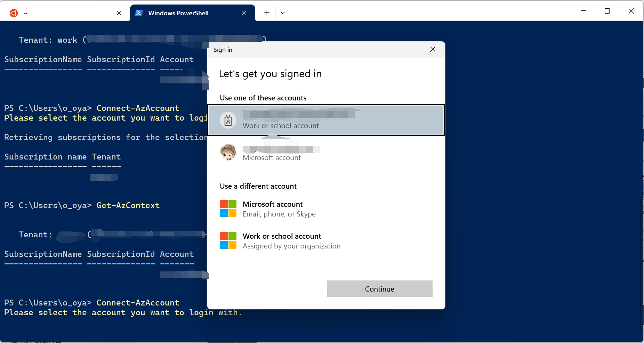
Task: Switch to the Ubuntu "~" terminal tab
Action: [x=65, y=13]
